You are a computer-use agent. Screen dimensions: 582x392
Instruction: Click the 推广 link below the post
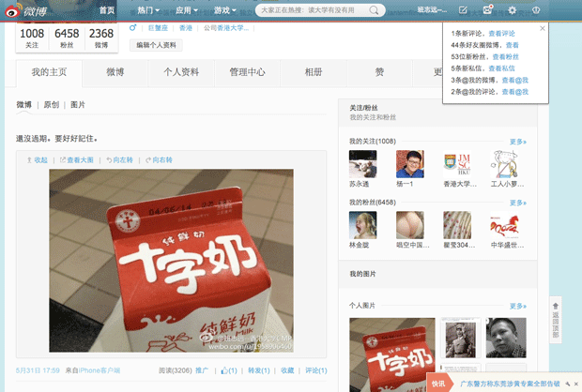202,370
